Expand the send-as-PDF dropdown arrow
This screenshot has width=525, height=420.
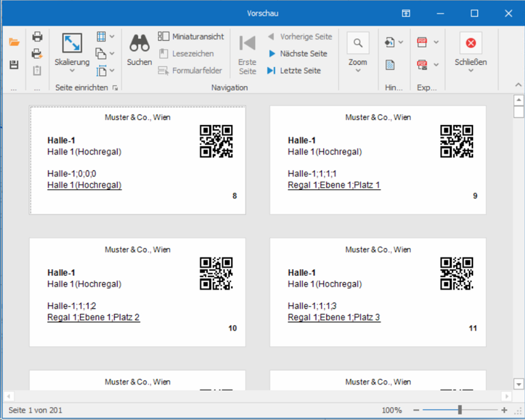(x=436, y=65)
